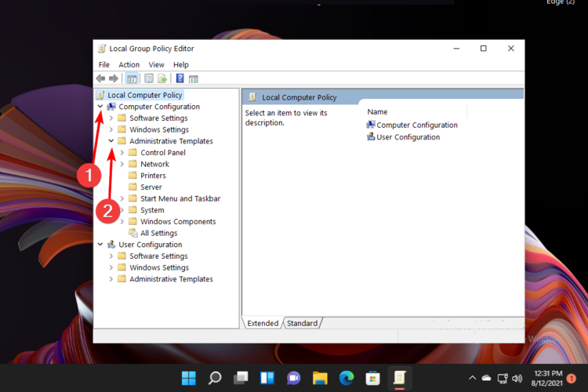
Task: Select the Network folder
Action: [x=154, y=164]
